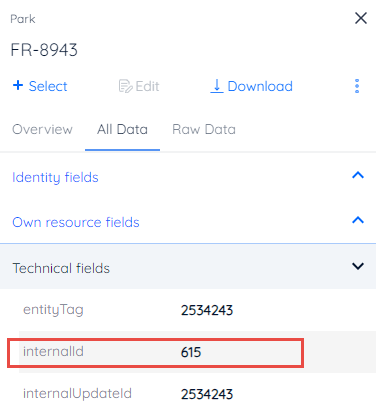Click the download arrow icon
This screenshot has width=376, height=409.
pyautogui.click(x=217, y=86)
